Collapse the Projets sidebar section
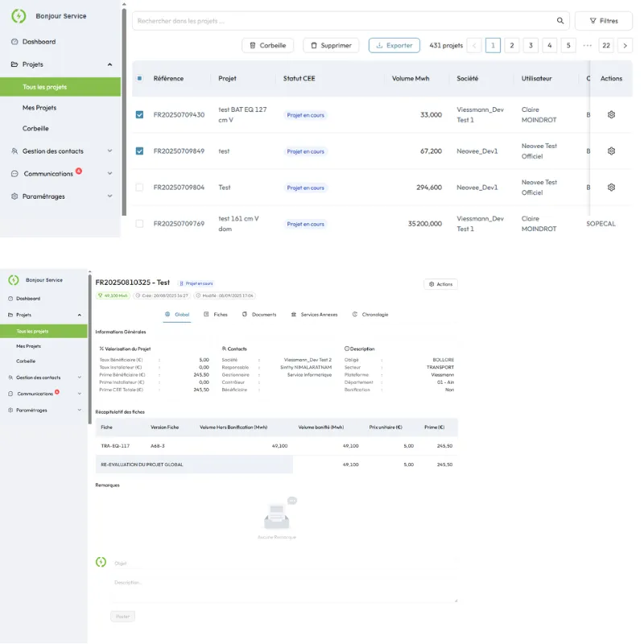This screenshot has width=644, height=644. tap(110, 64)
